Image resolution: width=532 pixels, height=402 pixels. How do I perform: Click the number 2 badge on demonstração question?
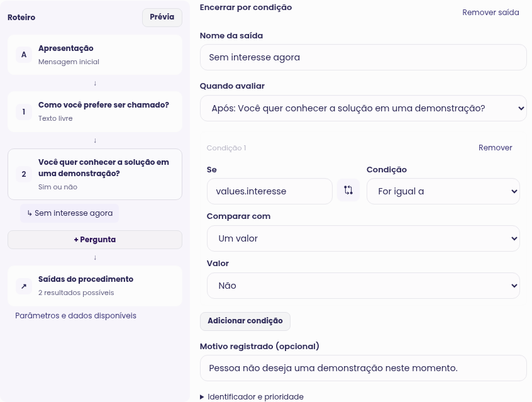24,174
